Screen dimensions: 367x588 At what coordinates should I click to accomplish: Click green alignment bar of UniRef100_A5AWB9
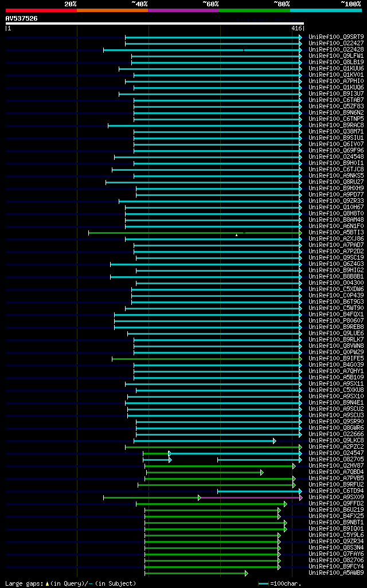click(196, 573)
